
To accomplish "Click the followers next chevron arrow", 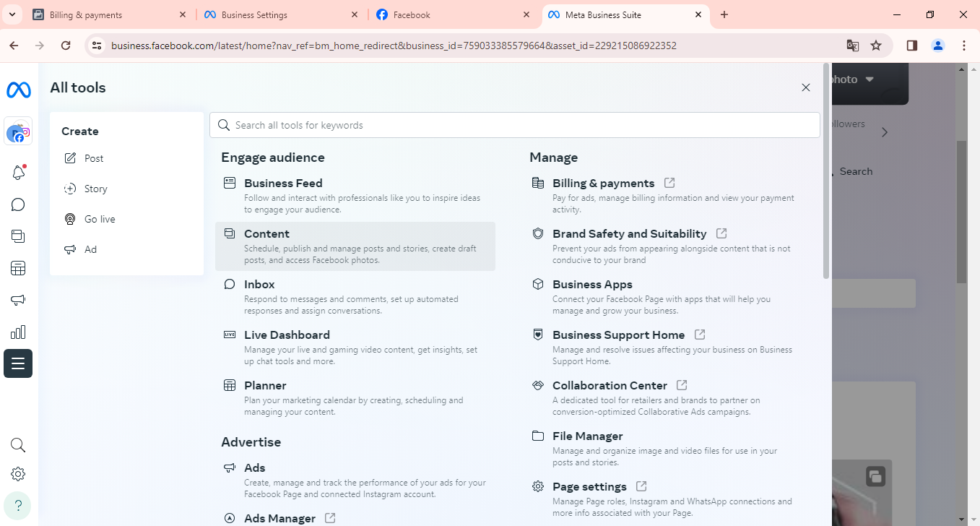I will click(885, 132).
